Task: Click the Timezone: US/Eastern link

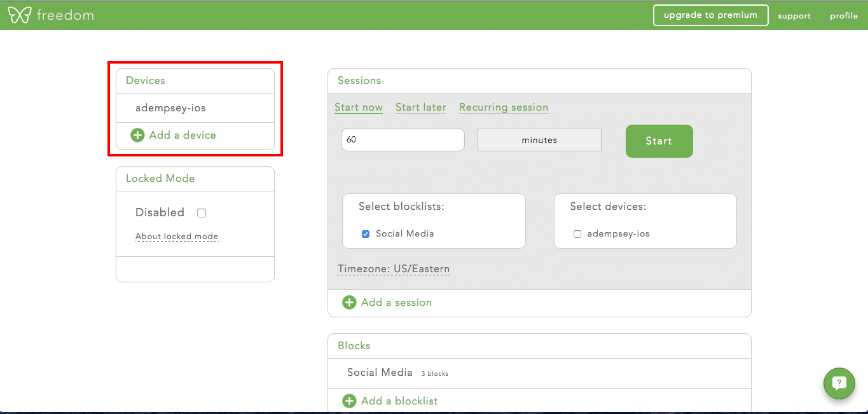Action: coord(394,268)
